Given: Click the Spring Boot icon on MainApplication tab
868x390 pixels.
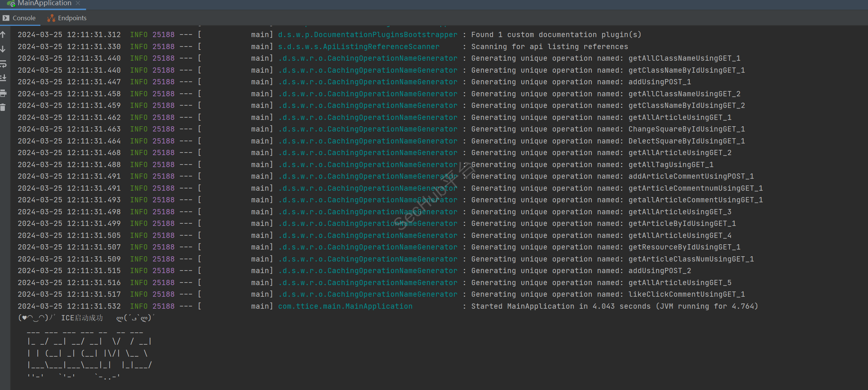Looking at the screenshot, I should (11, 3).
